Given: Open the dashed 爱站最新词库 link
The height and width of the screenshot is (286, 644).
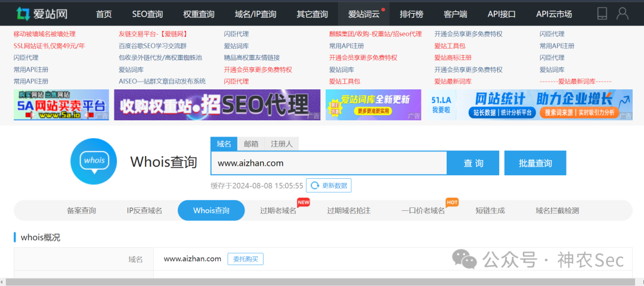Looking at the screenshot, I should (575, 81).
